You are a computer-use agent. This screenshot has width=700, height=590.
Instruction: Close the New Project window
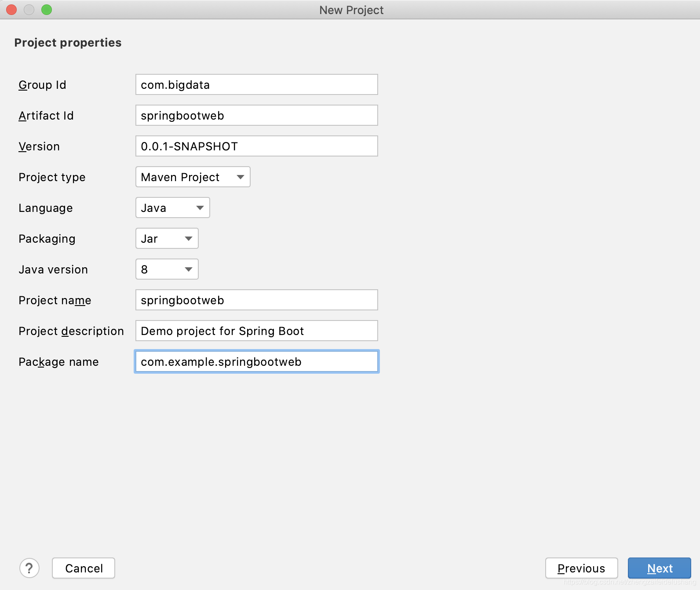(x=11, y=10)
